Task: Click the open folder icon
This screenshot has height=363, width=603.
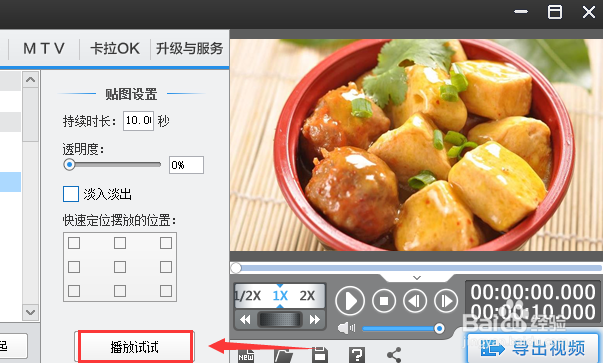Action: click(x=284, y=355)
